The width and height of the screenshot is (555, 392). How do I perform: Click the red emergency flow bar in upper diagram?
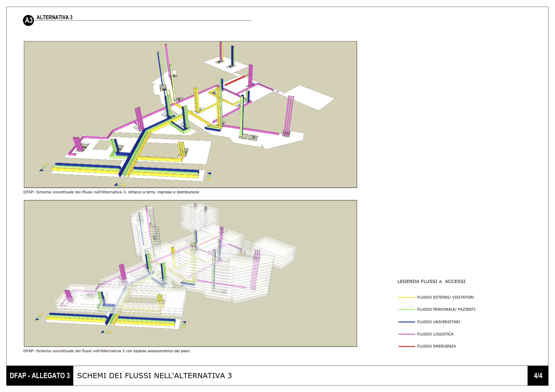coord(235,81)
